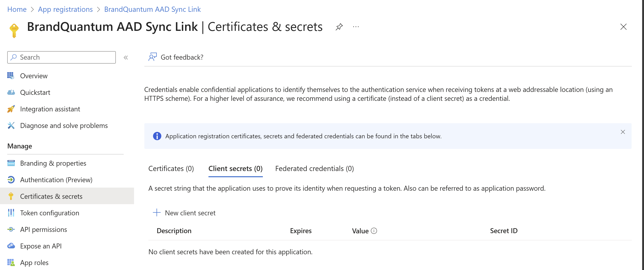Click Got feedback? button
The width and height of the screenshot is (644, 270).
point(176,57)
